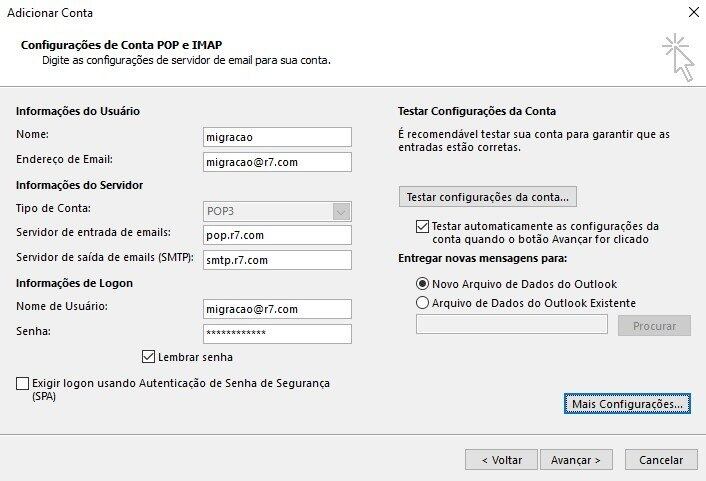
Task: Toggle the Lembrar senha checkbox
Action: 148,357
